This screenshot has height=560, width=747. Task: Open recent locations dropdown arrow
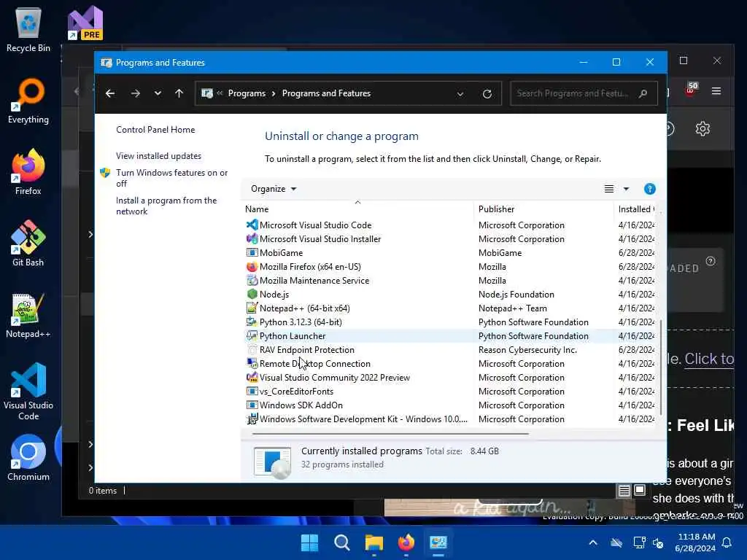[158, 93]
